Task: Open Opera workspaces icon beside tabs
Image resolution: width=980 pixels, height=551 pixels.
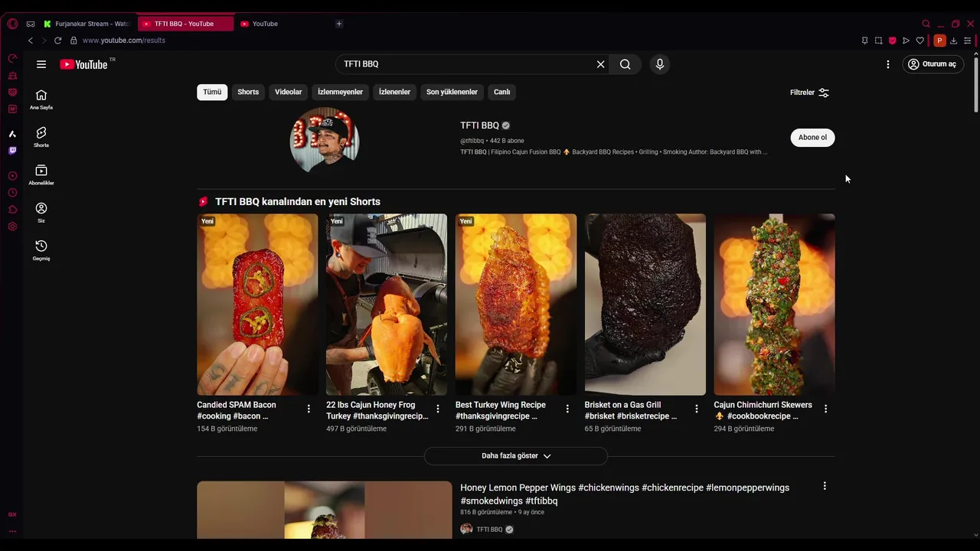Action: [31, 24]
